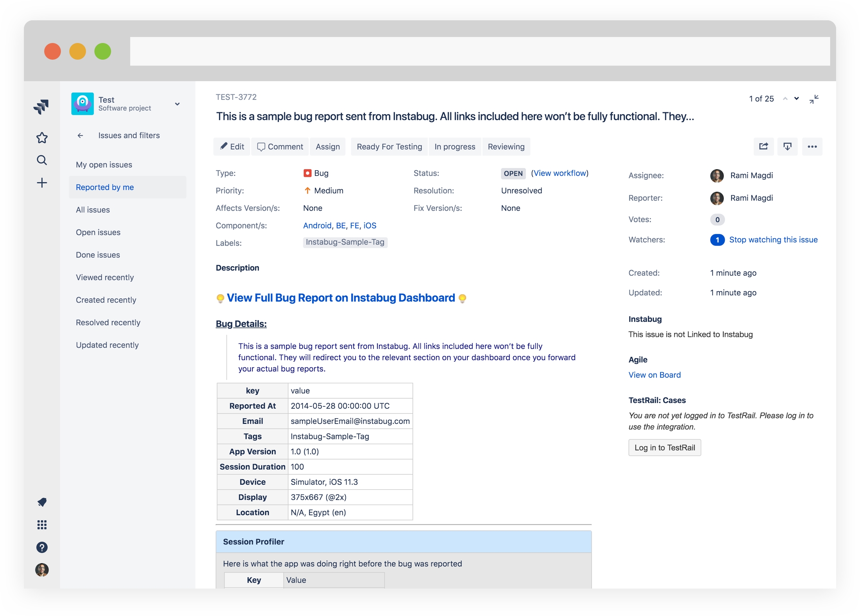The width and height of the screenshot is (860, 616).
Task: Stop watching this issue
Action: (773, 240)
